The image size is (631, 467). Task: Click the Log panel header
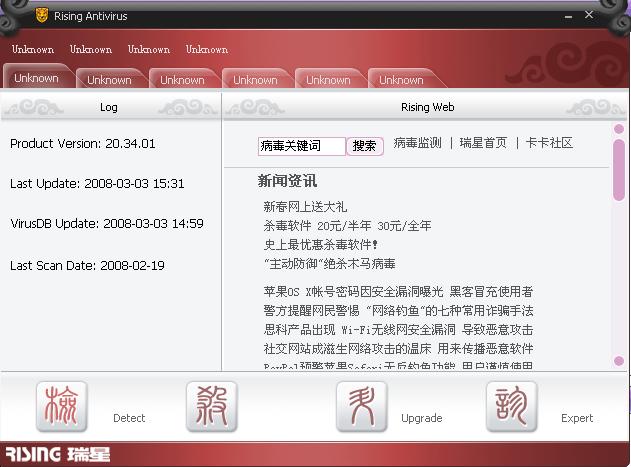[110, 107]
